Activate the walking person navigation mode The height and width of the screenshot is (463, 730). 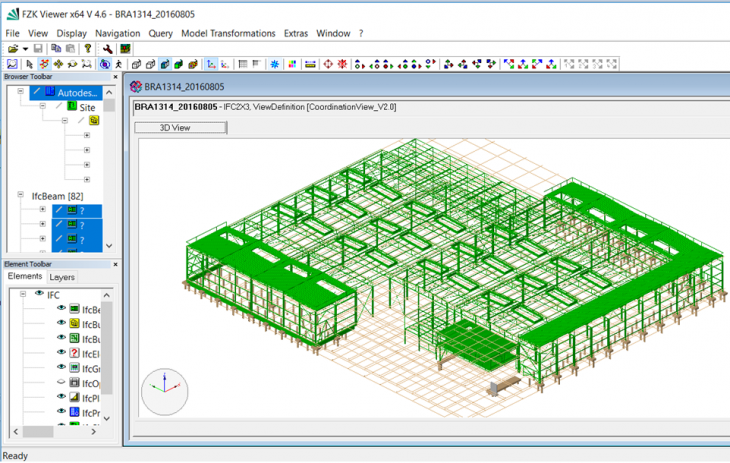click(119, 64)
